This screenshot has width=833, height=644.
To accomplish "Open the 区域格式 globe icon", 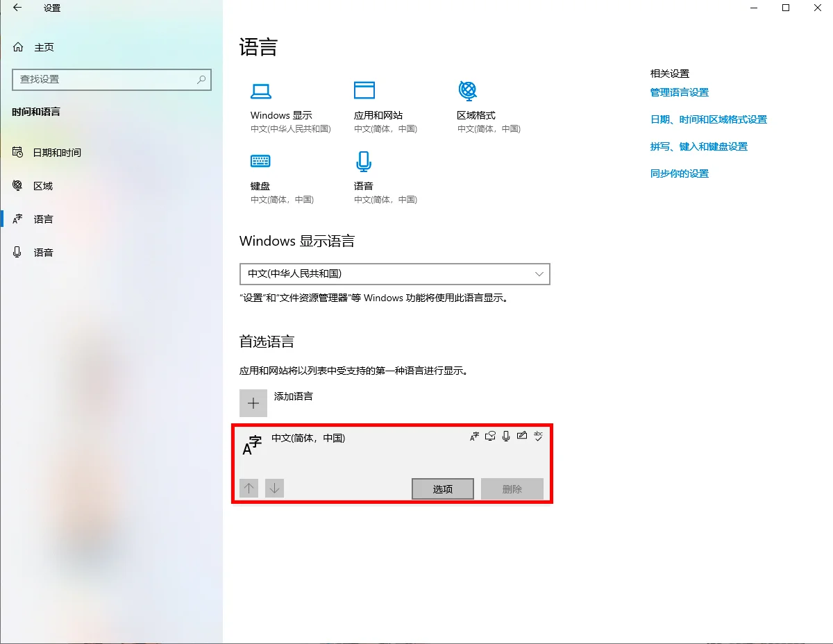I will [466, 91].
